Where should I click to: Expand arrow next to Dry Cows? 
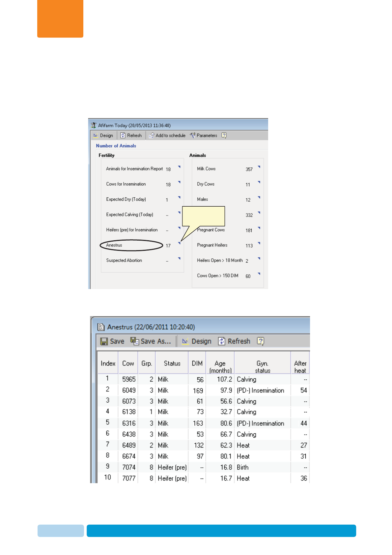[259, 182]
